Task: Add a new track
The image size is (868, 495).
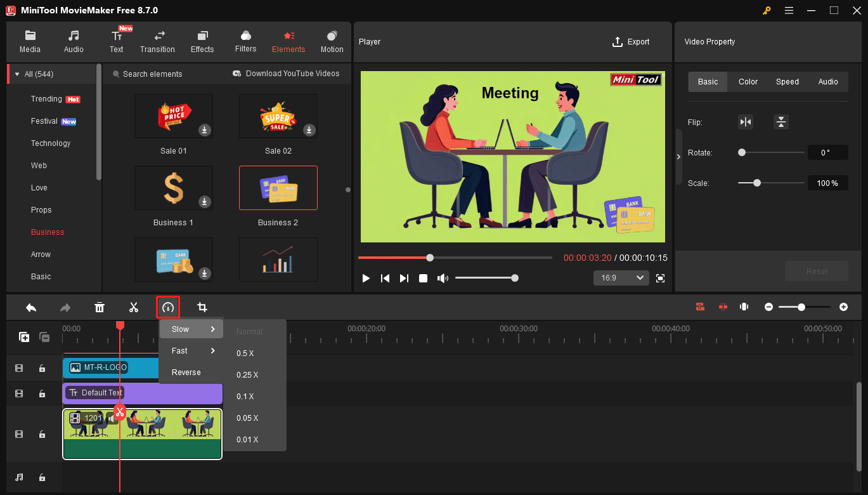Action: point(24,338)
